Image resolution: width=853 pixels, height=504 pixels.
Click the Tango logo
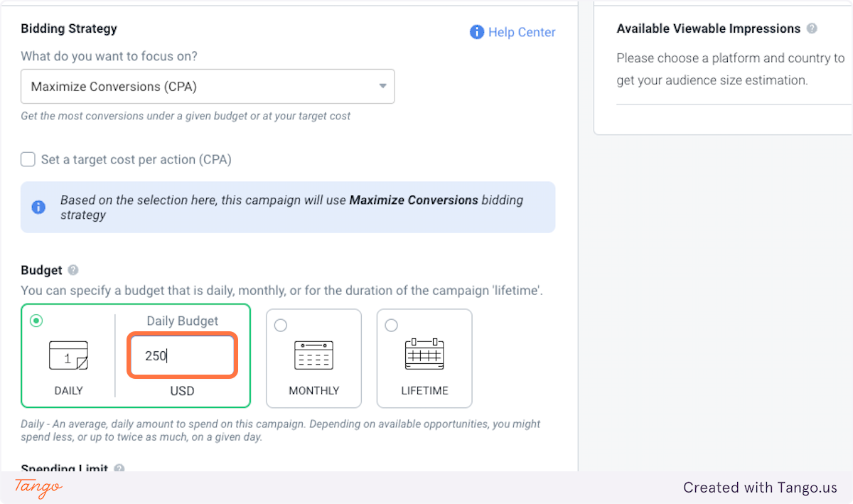tap(38, 488)
